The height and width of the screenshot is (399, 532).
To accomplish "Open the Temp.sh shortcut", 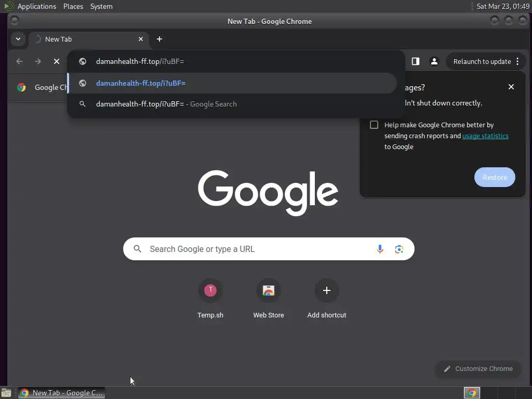I will [210, 299].
